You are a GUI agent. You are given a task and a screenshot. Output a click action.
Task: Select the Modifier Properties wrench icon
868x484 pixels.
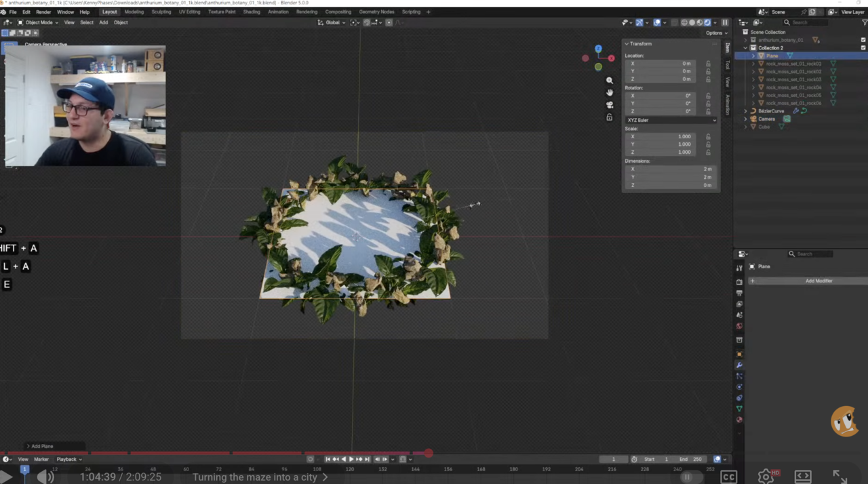(739, 366)
